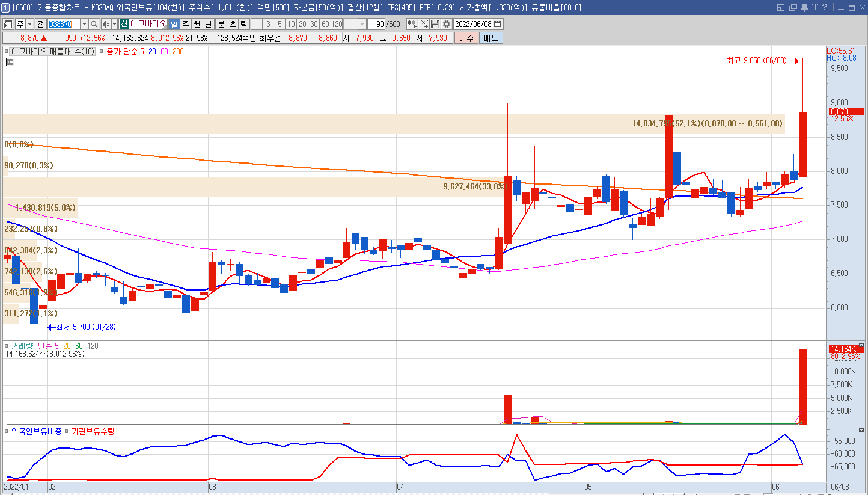868x495 pixels.
Task: Select the 60 interval preset button
Action: [x=325, y=24]
